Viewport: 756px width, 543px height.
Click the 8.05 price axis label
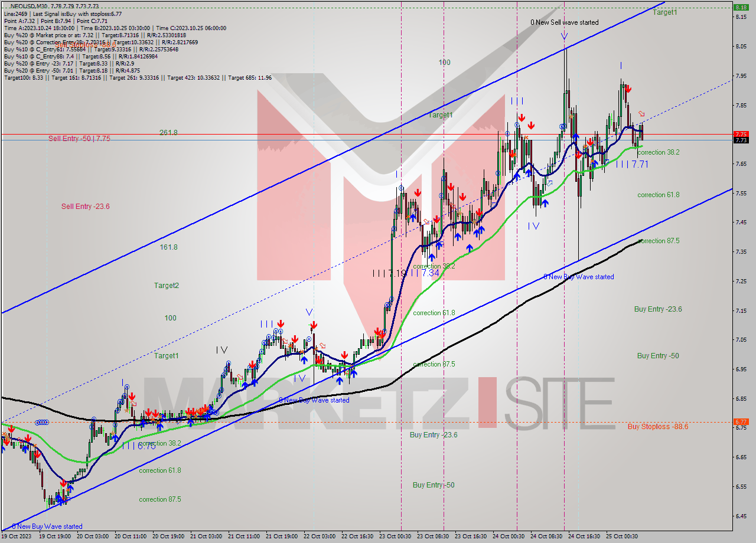point(742,46)
